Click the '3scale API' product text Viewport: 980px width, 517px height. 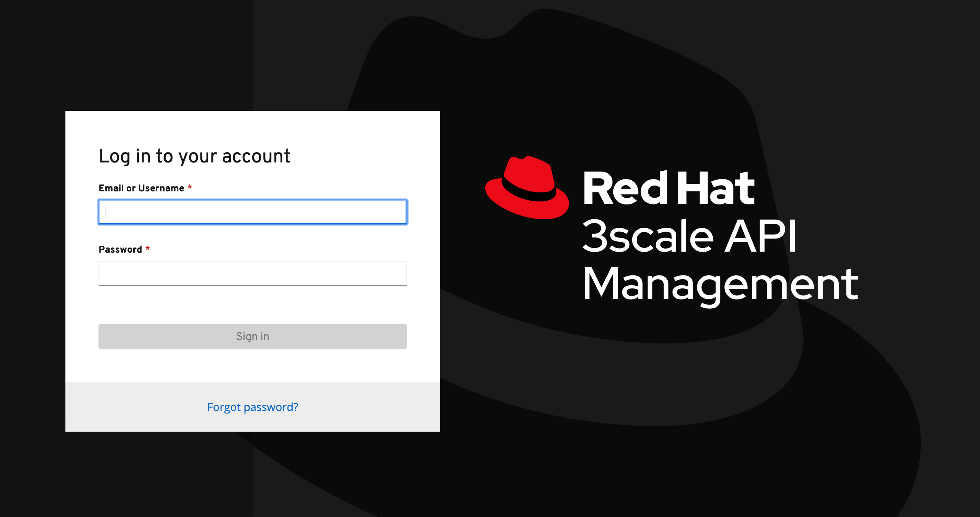[689, 236]
